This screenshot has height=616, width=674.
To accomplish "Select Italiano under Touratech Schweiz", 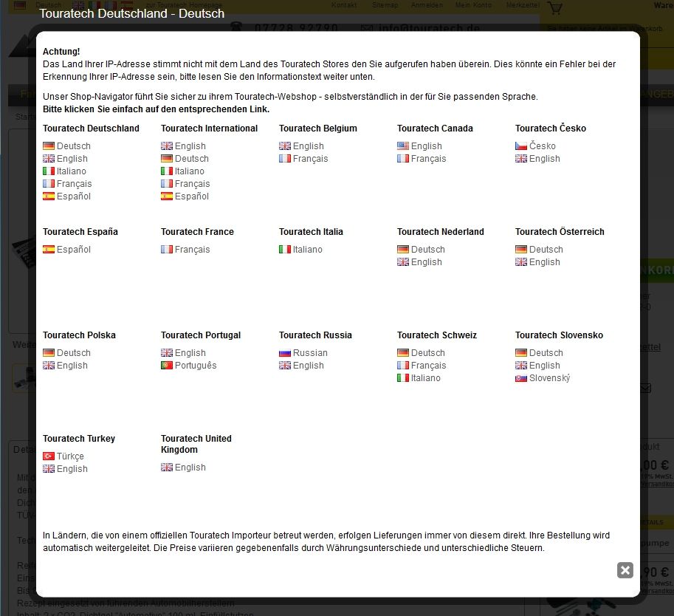I will (x=425, y=378).
